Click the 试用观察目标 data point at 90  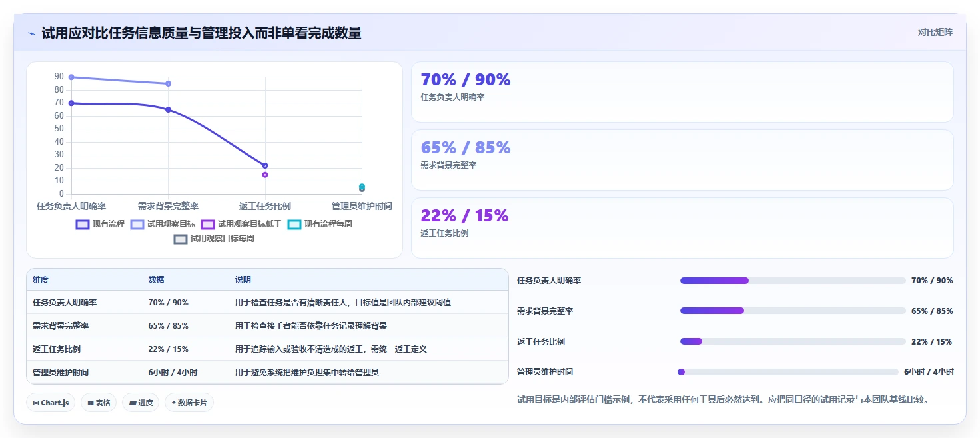71,77
